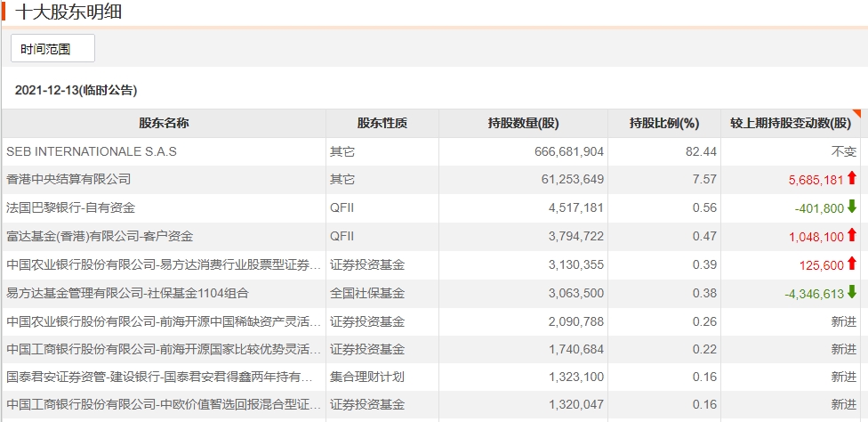Click QFII type in 富达基金 row
Screen dimensions: 868x422
point(342,237)
